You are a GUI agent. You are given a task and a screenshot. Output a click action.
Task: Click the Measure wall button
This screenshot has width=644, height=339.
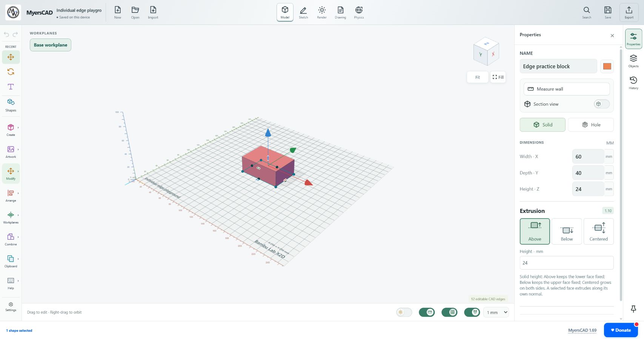[567, 89]
